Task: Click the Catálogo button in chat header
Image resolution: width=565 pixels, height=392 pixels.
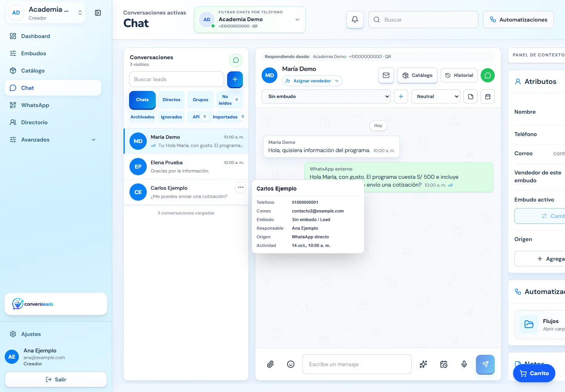Action: (417, 75)
